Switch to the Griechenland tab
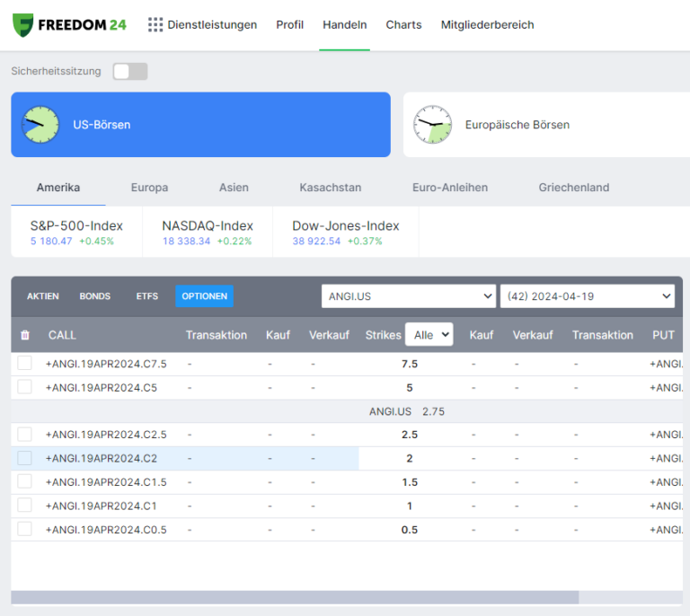This screenshot has height=616, width=690. pyautogui.click(x=574, y=188)
